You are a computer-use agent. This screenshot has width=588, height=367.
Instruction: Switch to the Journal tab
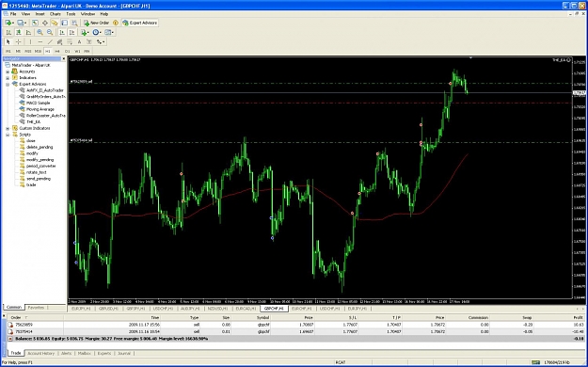click(x=124, y=353)
